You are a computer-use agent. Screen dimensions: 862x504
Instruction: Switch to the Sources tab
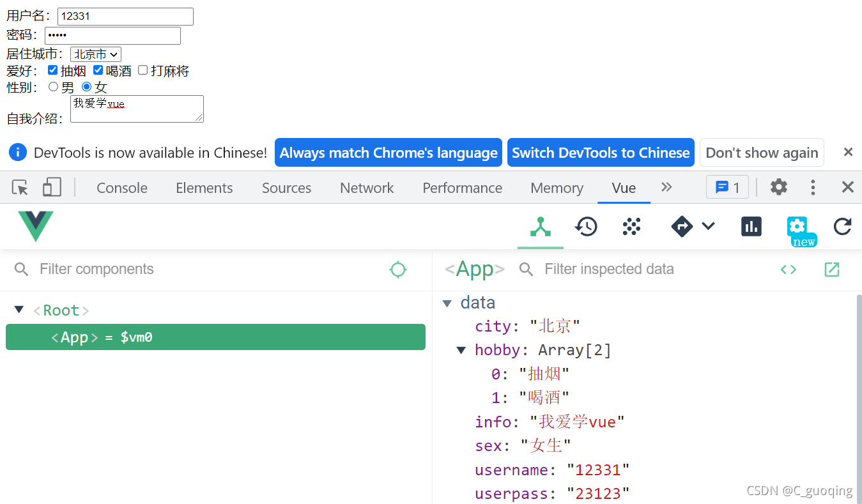[286, 188]
